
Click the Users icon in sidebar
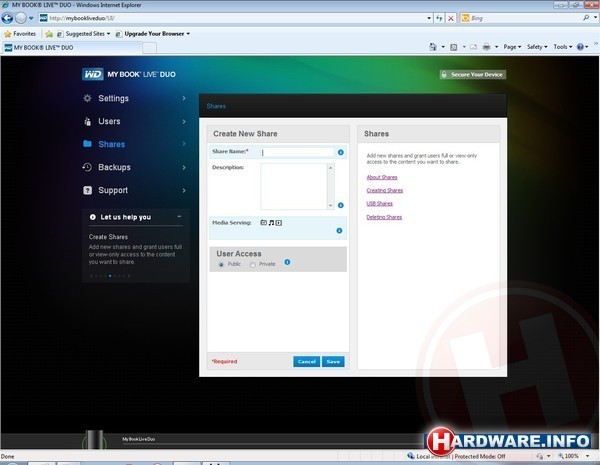(87, 121)
